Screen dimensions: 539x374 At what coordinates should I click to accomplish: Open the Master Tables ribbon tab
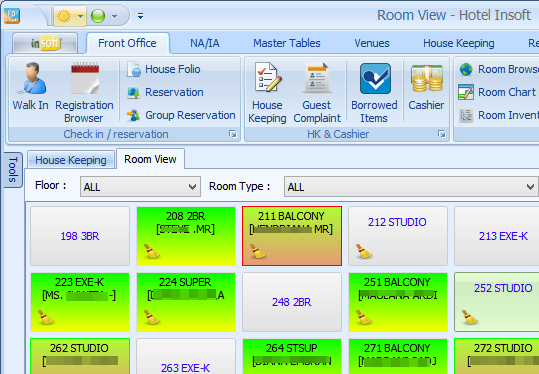click(x=287, y=43)
